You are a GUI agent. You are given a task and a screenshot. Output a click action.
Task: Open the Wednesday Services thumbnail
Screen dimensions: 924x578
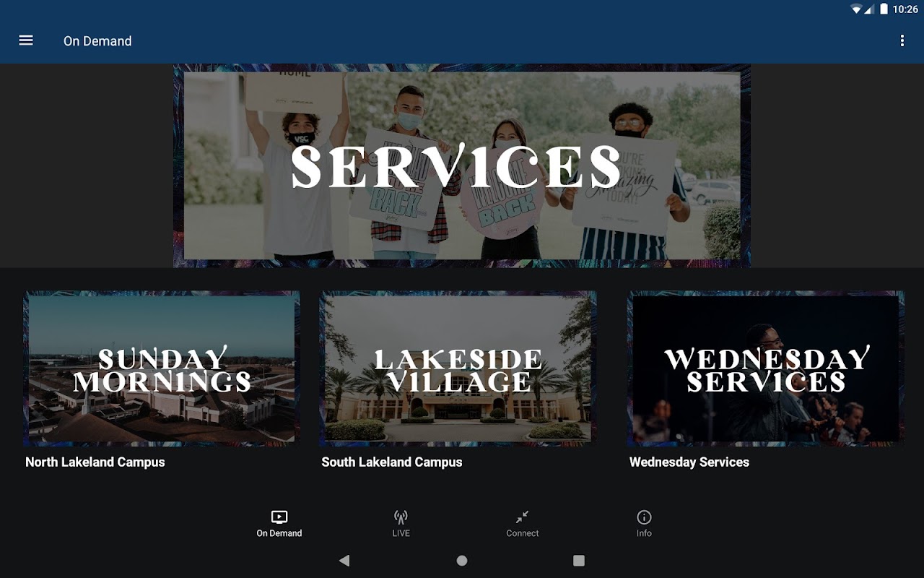pyautogui.click(x=766, y=368)
